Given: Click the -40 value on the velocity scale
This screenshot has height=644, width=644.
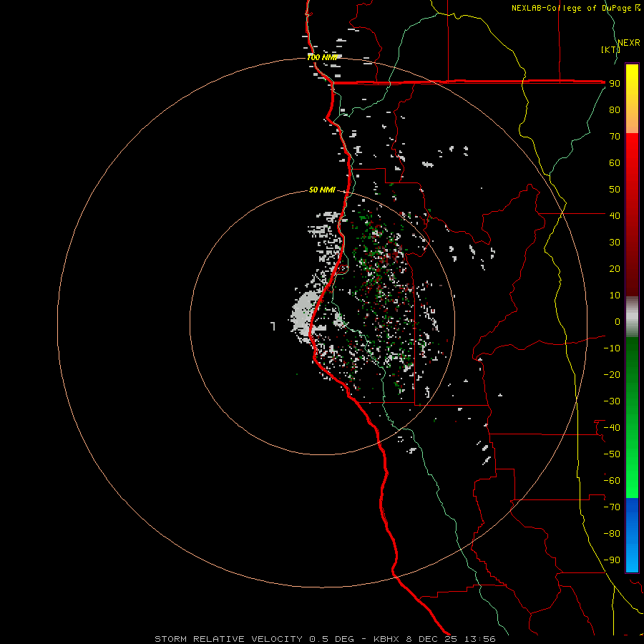Looking at the screenshot, I should coord(612,428).
